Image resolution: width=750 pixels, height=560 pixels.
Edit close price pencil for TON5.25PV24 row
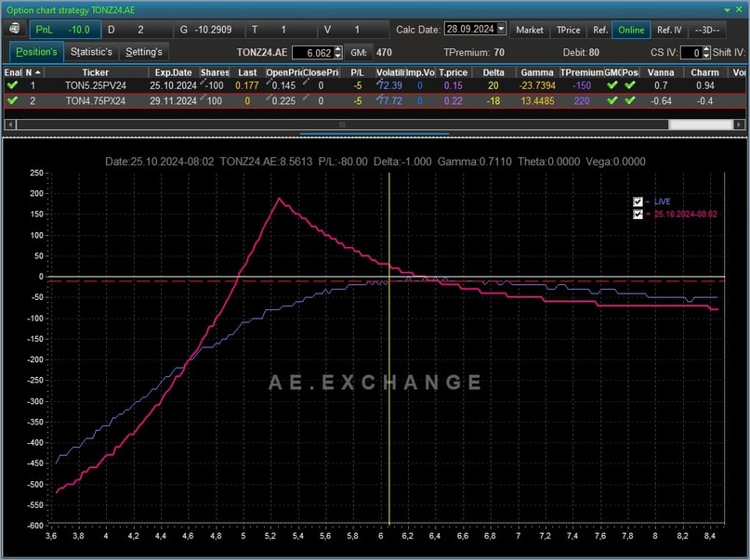306,84
